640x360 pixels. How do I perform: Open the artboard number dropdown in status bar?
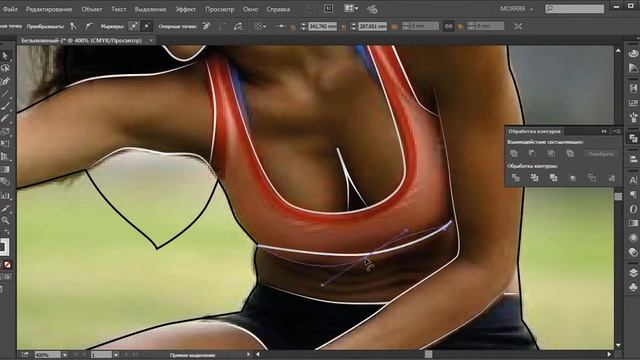point(116,355)
